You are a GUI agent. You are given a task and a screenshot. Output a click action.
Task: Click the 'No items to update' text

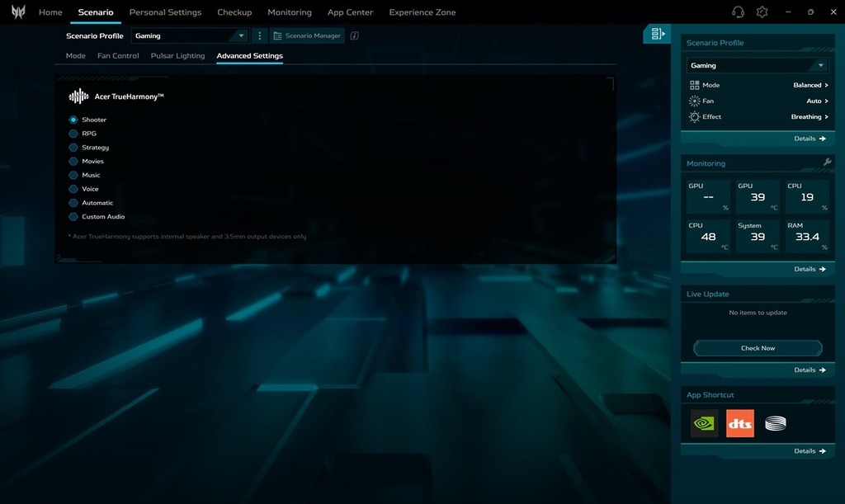click(x=758, y=313)
